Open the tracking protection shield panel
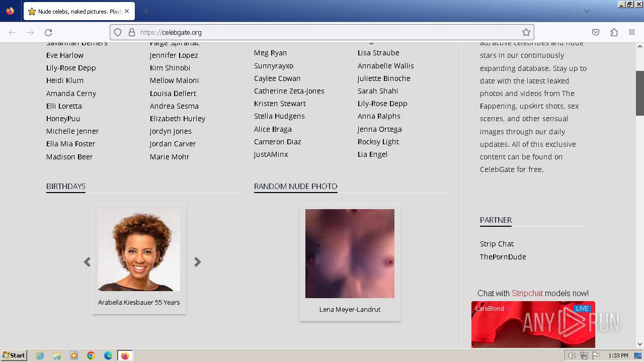 coord(118,32)
